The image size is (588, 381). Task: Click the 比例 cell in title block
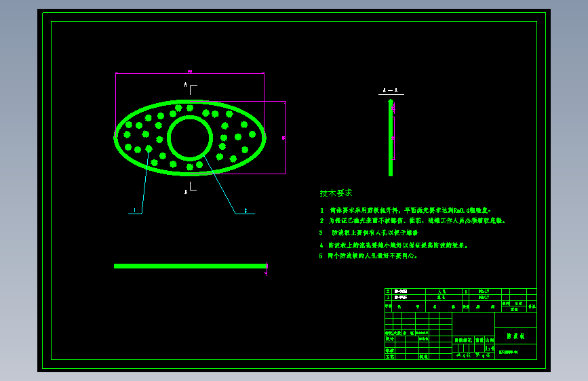pos(490,340)
